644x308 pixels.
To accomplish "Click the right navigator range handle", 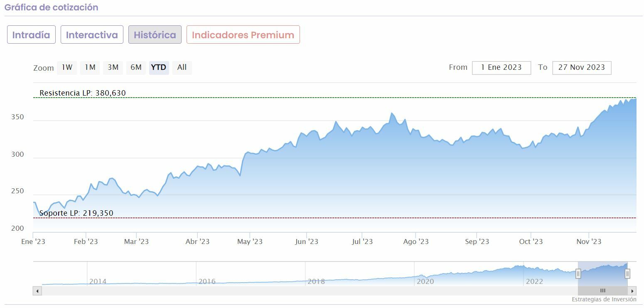I will pyautogui.click(x=627, y=274).
